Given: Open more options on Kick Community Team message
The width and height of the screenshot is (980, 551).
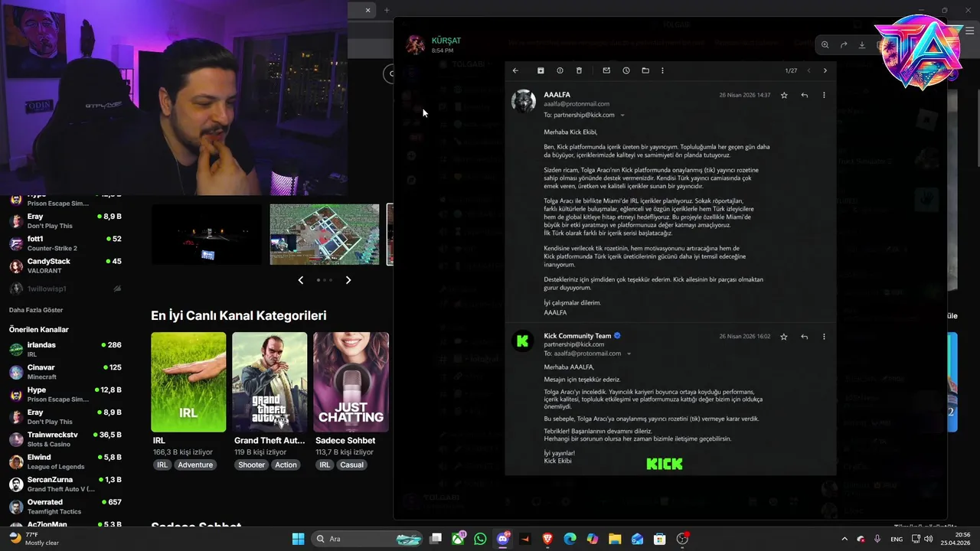Looking at the screenshot, I should click(x=824, y=336).
